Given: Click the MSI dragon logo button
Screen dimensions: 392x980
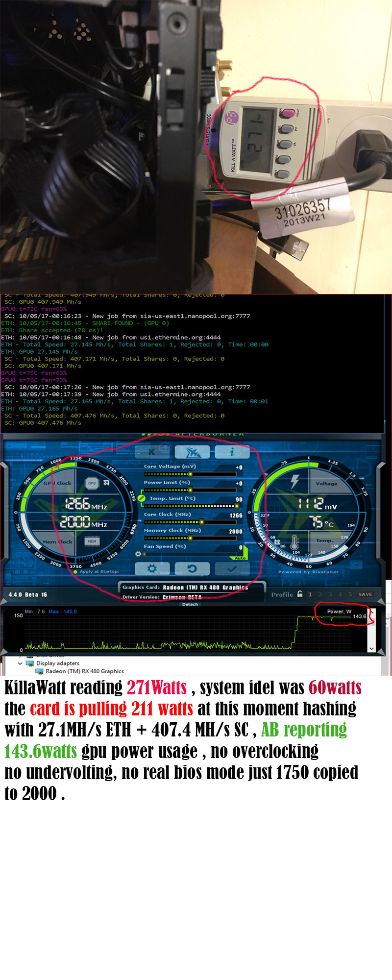Looking at the screenshot, I should pos(192,451).
